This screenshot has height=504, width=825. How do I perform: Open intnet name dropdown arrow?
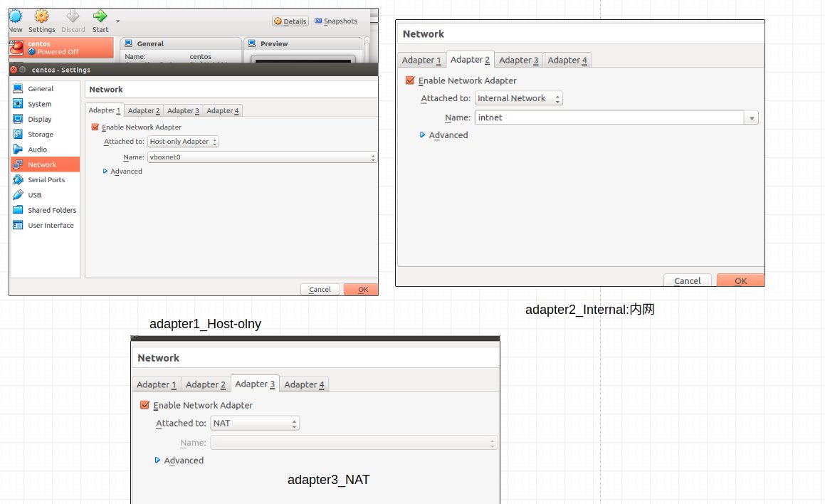pos(752,118)
